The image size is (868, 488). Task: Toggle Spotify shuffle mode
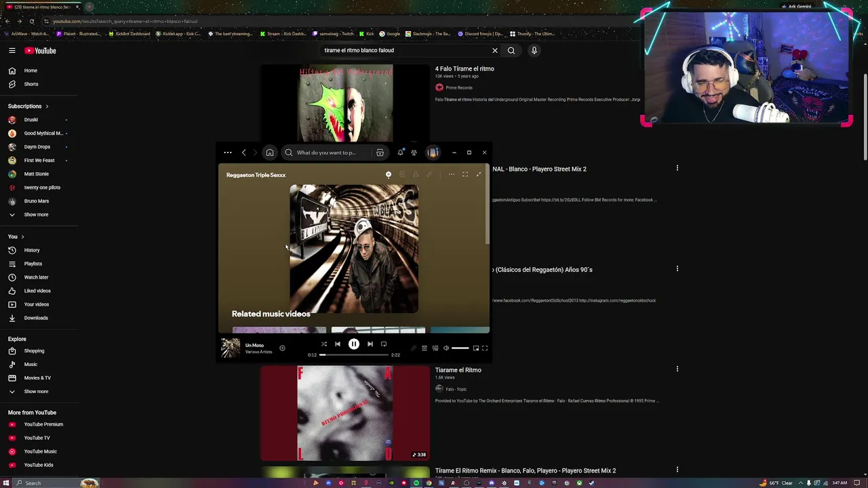[x=323, y=344]
